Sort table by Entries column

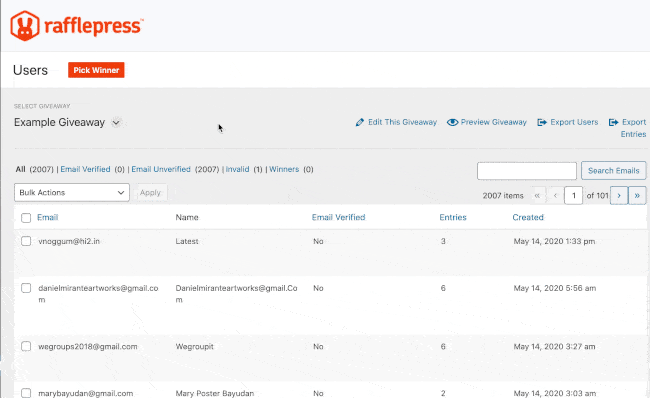pos(453,217)
